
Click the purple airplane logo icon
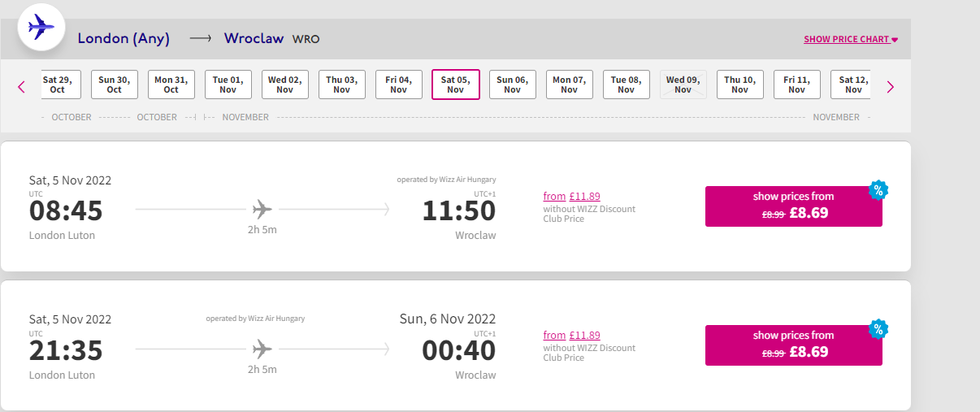[41, 27]
